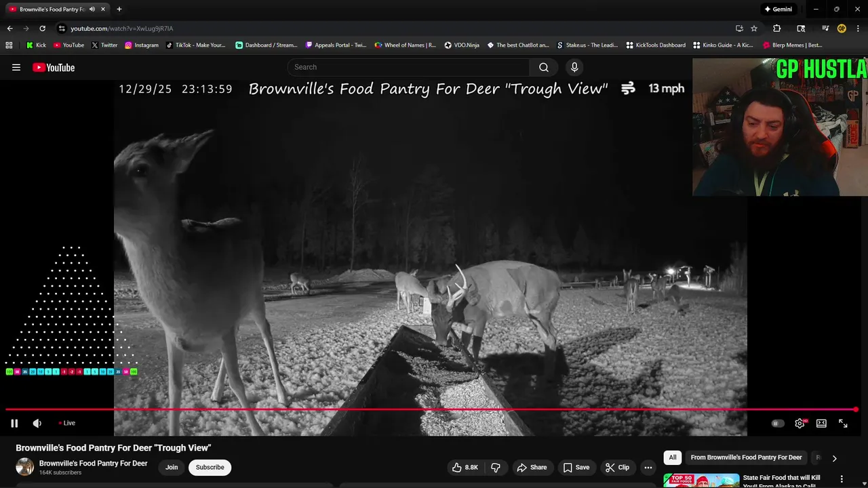Screen dimensions: 868x488
Task: Dislike the video
Action: 496,467
